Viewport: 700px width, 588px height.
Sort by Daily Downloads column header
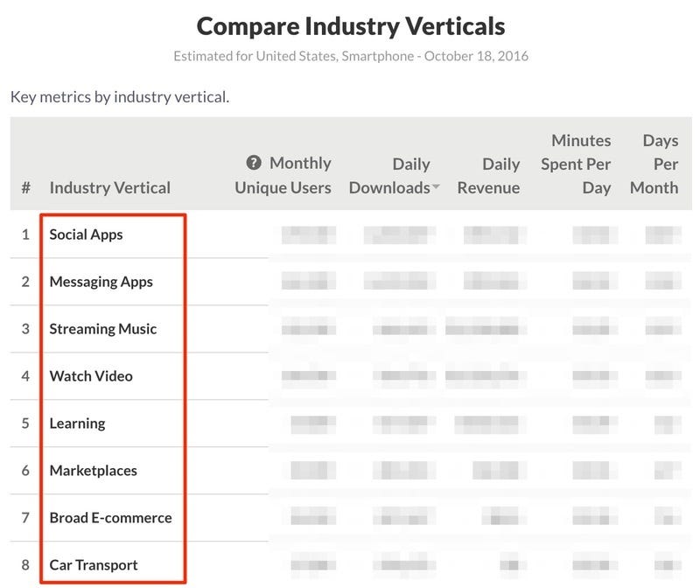[x=389, y=176]
